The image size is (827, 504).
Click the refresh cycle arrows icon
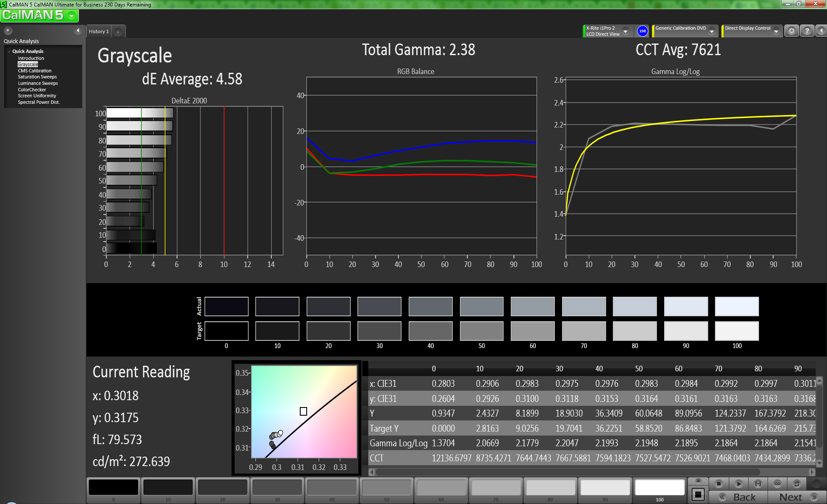[x=797, y=484]
